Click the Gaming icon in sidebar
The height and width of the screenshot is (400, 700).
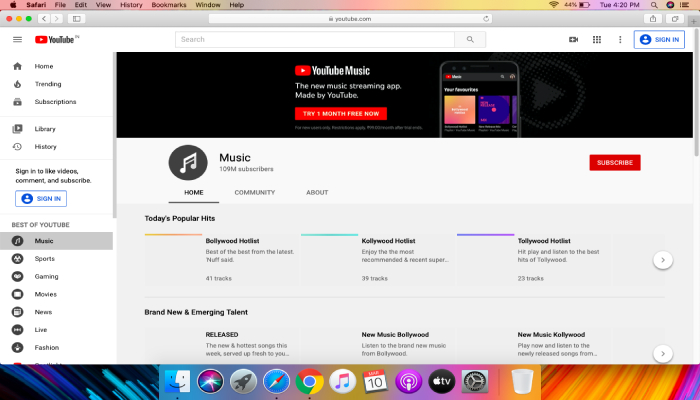pyautogui.click(x=17, y=276)
